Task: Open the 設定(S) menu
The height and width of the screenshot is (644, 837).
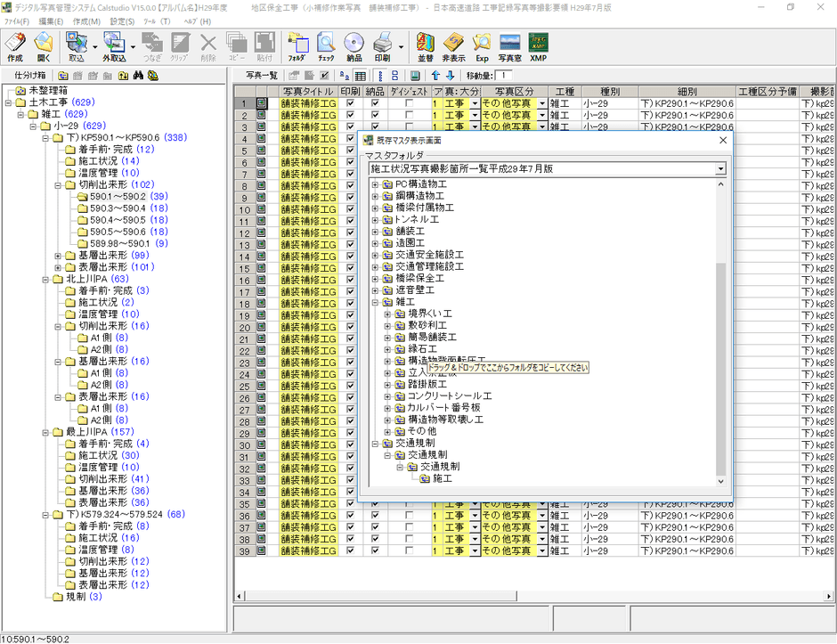Action: point(122,20)
